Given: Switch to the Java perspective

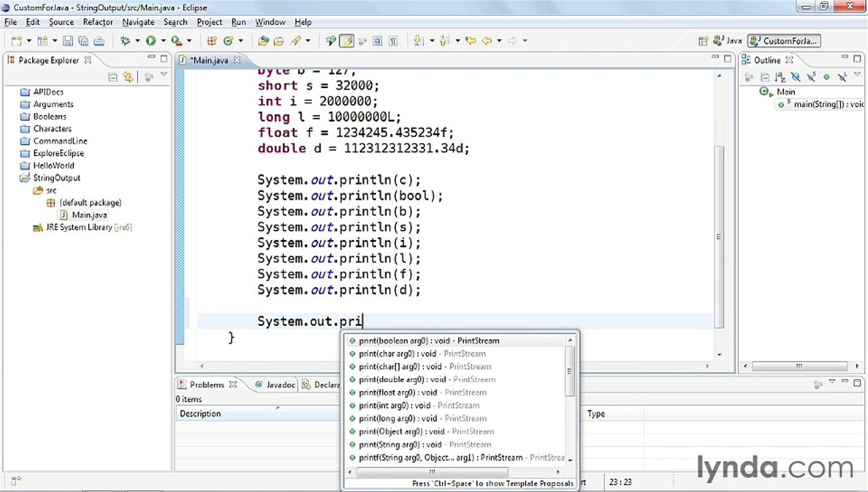Looking at the screenshot, I should [727, 41].
